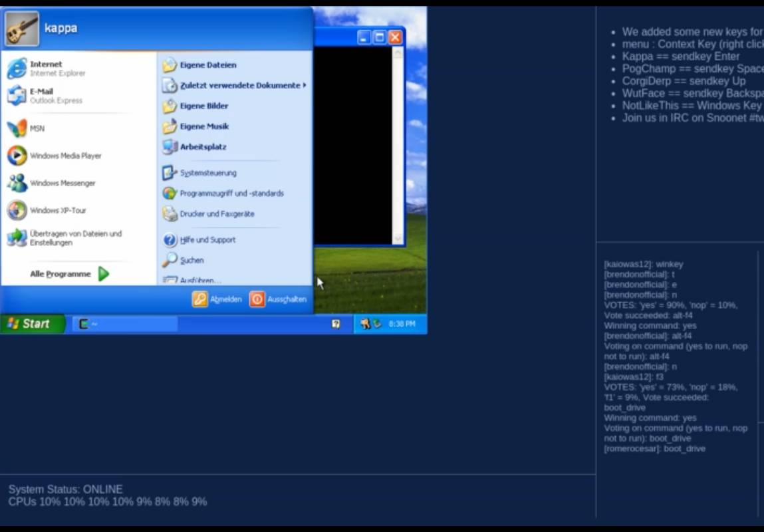This screenshot has width=764, height=532.
Task: Click 'We added some new keys for' line
Action: pos(693,32)
